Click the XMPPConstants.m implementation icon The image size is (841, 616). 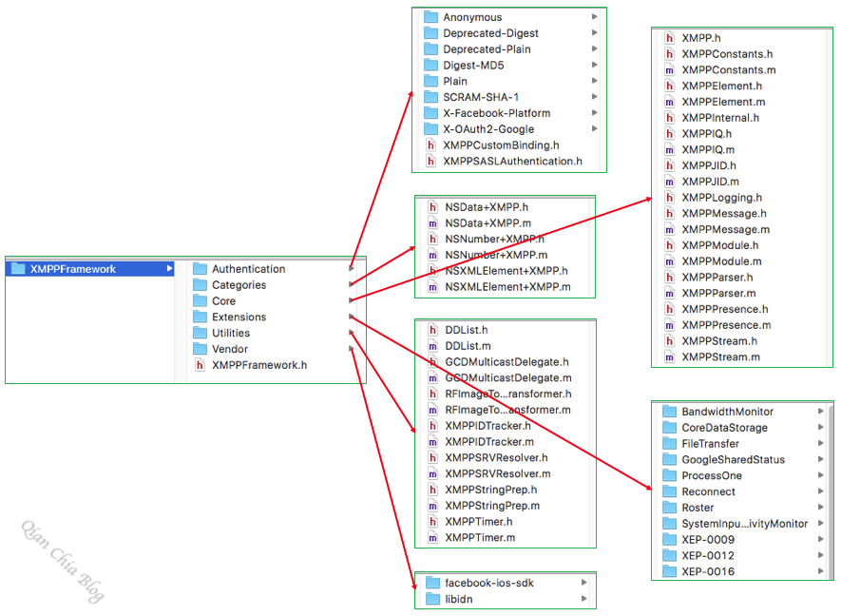pos(669,70)
